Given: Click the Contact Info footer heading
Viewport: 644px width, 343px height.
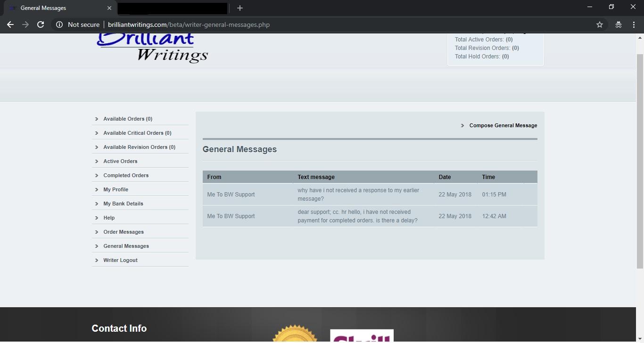Looking at the screenshot, I should 119,328.
